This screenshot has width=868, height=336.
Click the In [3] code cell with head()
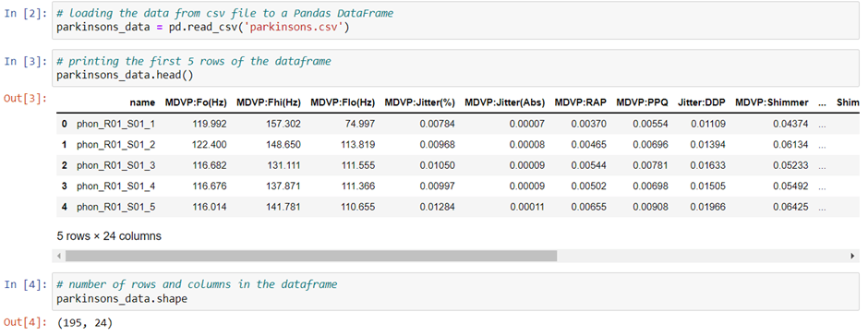coord(455,68)
